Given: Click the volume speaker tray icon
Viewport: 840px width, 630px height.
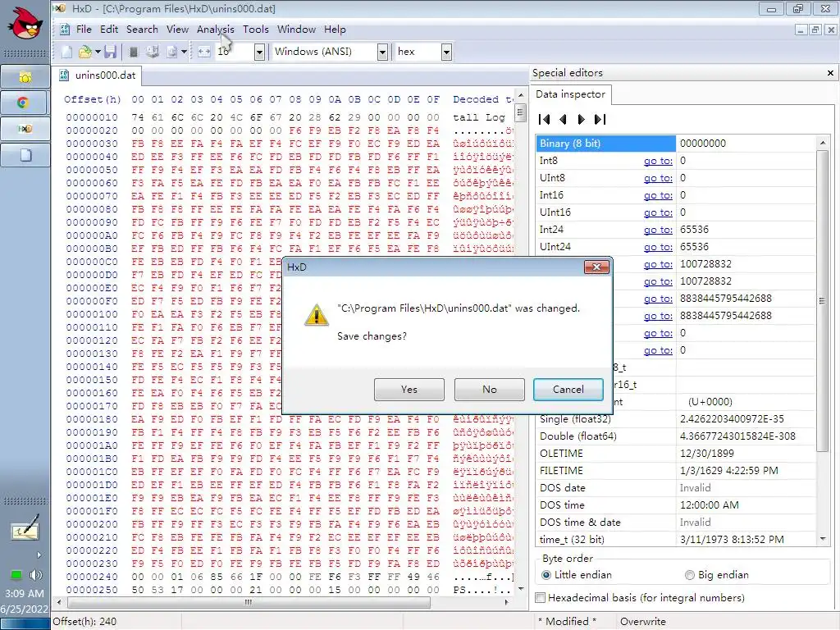Looking at the screenshot, I should point(35,575).
